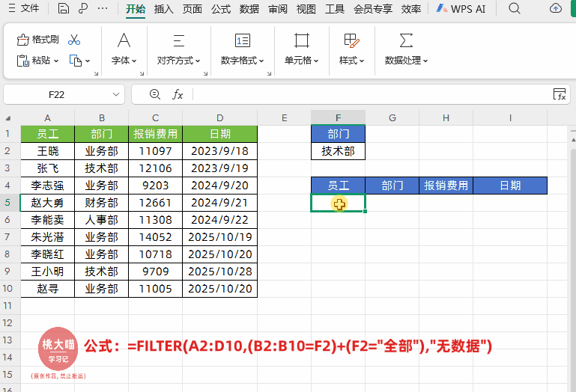Click the vertical scrollbar up arrow
This screenshot has width=576, height=392.
[x=573, y=140]
